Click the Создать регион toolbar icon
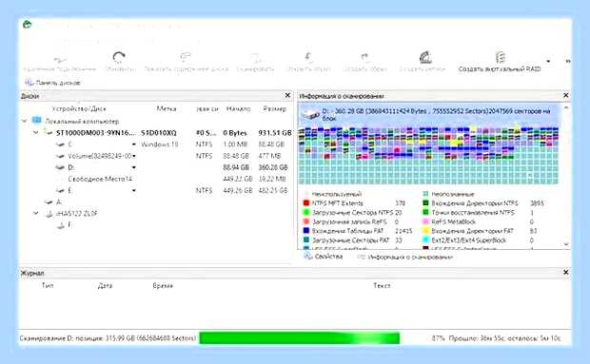Viewport: 590px width, 364px height. click(x=425, y=57)
